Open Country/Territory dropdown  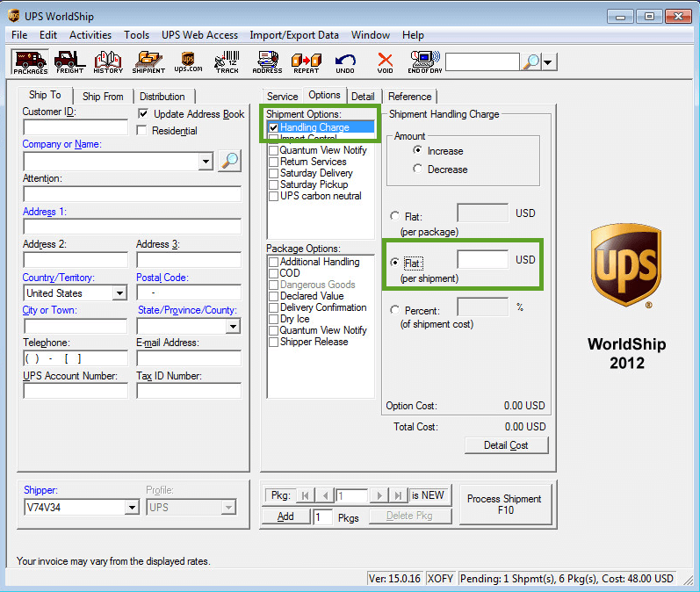[x=119, y=293]
